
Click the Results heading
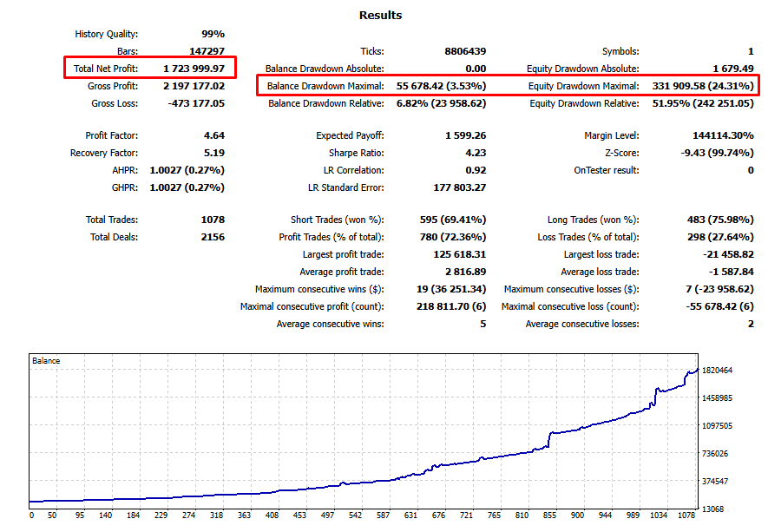click(381, 15)
